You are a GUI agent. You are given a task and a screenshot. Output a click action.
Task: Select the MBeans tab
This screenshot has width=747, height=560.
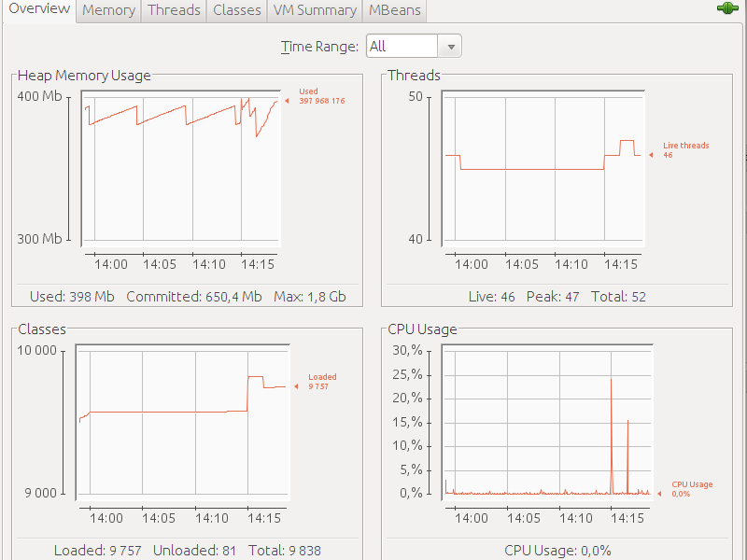(x=394, y=10)
